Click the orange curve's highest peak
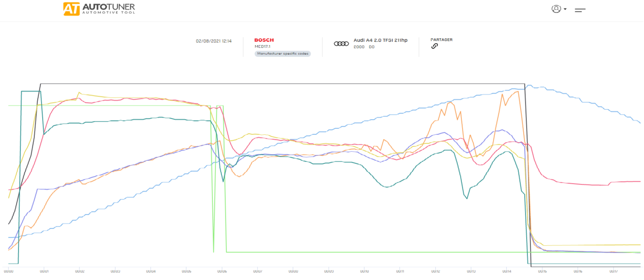This screenshot has width=644, height=280. click(x=517, y=91)
